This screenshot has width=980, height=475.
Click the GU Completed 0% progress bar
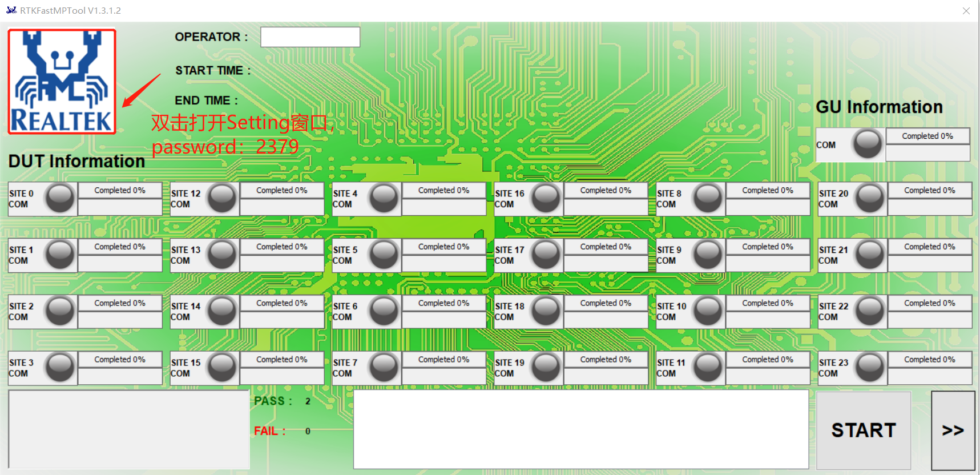click(927, 136)
